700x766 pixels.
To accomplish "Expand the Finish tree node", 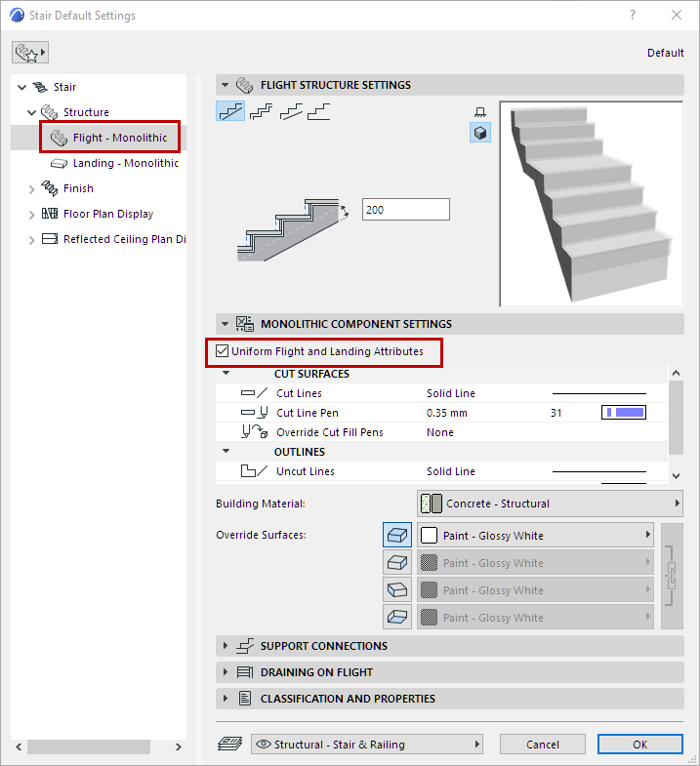I will [x=32, y=189].
